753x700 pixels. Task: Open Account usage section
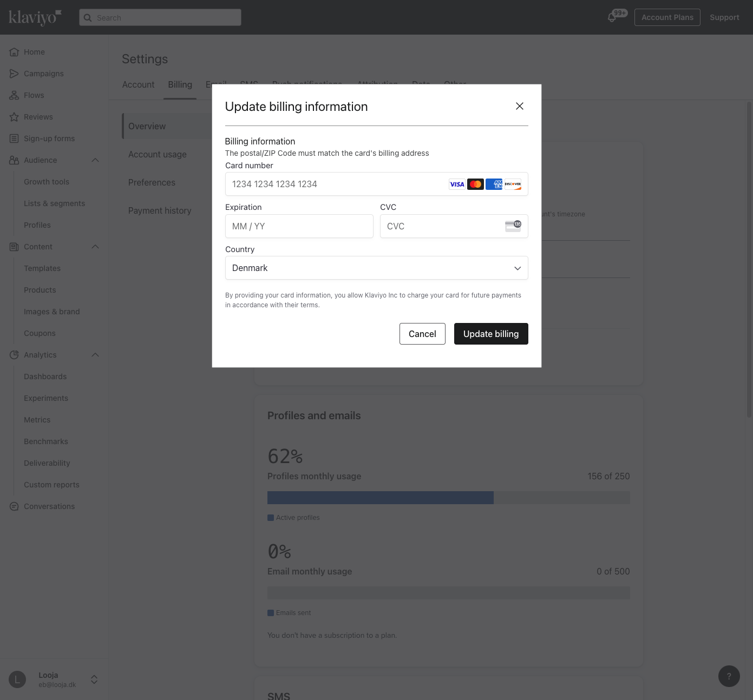(x=158, y=154)
